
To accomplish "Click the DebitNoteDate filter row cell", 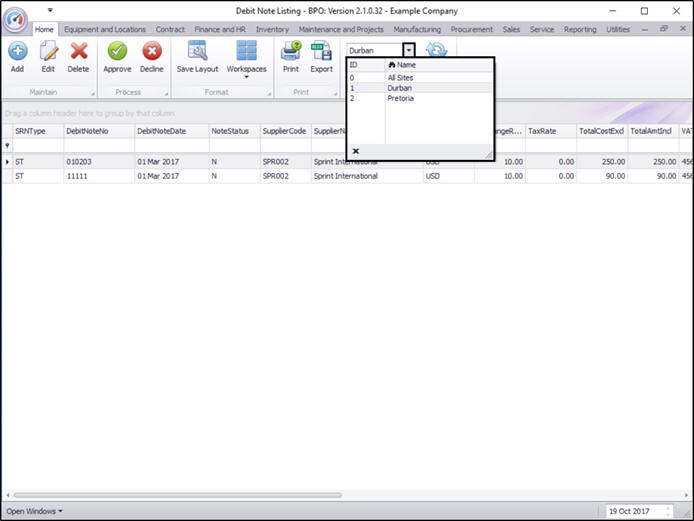I will (x=172, y=145).
